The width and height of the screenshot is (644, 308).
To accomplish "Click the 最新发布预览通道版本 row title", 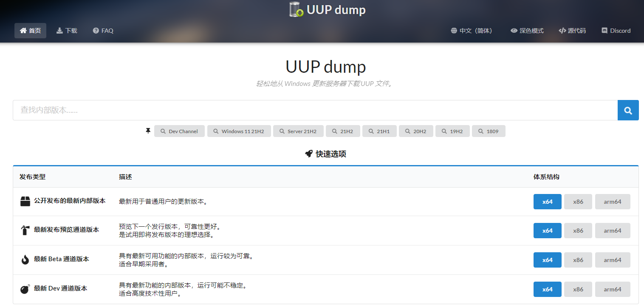I will click(67, 230).
